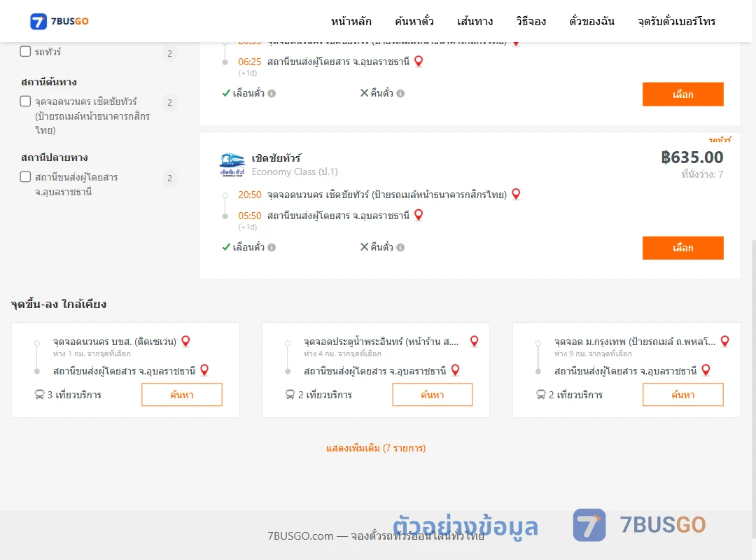The image size is (756, 560).
Task: Click bus icon in ประตูน้ำพระอินทร์ card
Action: click(290, 395)
